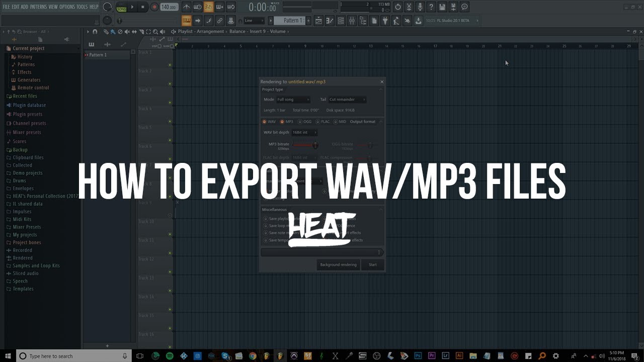Screen dimensions: 644x362
Task: Toggle the orange pattern-mode toolbar button
Action: tap(187, 21)
